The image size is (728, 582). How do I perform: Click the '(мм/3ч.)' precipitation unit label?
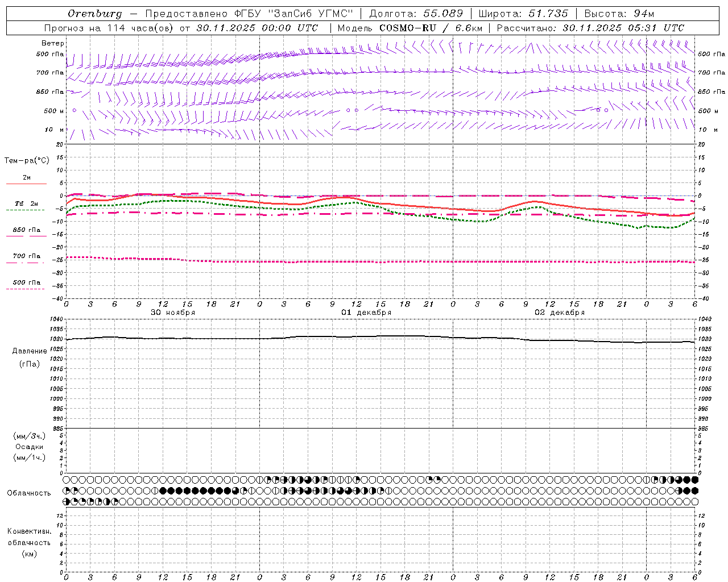click(30, 436)
